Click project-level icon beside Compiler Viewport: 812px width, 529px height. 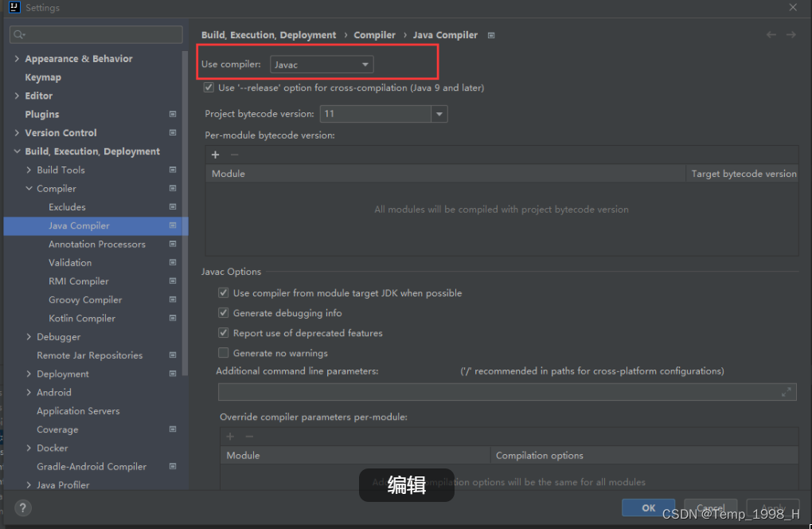pos(173,189)
